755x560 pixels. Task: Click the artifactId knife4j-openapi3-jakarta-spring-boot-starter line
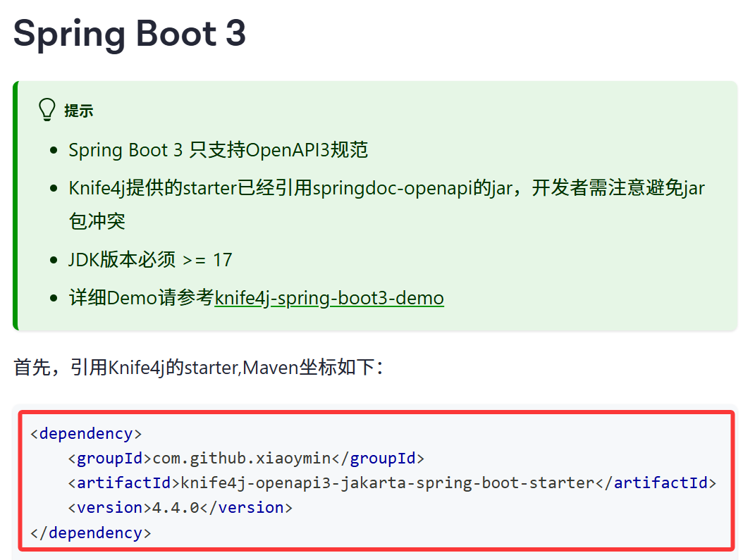[392, 483]
